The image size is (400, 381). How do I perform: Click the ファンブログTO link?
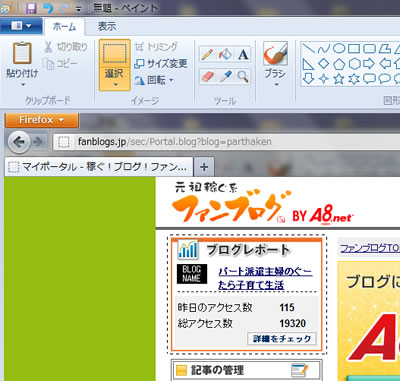click(x=370, y=248)
